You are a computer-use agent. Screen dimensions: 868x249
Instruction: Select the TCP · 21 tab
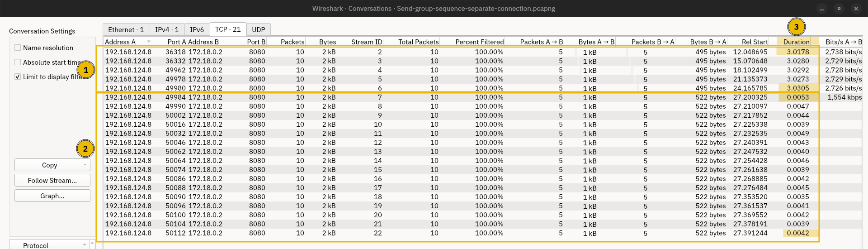[x=228, y=29]
